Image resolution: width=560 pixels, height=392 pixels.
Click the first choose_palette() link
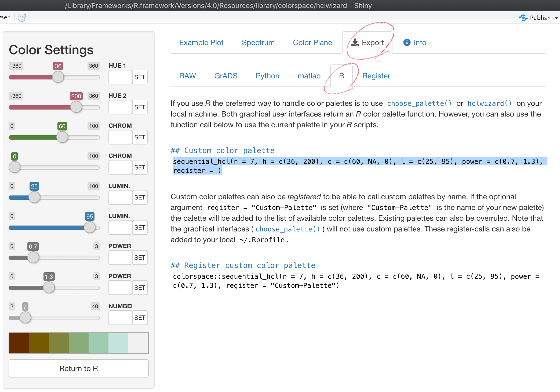(419, 103)
